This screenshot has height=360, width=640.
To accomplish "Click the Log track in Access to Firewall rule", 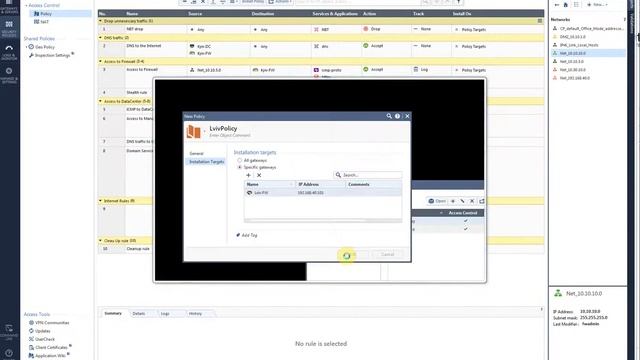I will coord(421,69).
